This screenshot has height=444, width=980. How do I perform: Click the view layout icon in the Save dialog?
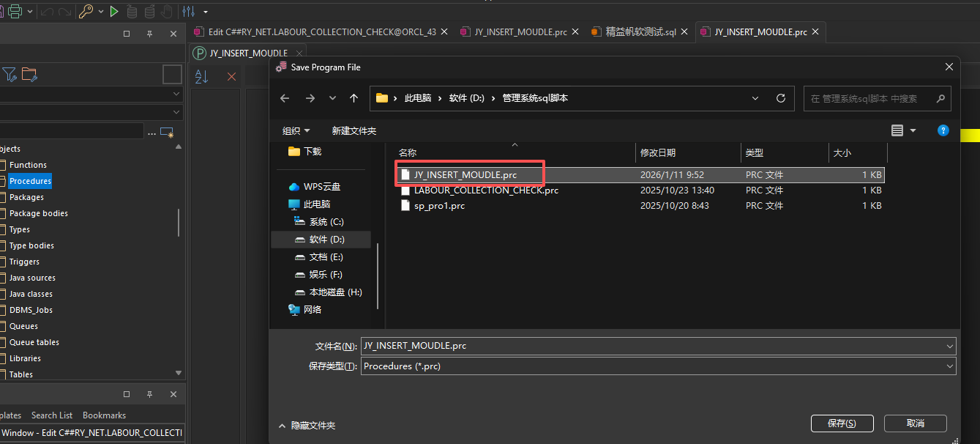coord(897,130)
